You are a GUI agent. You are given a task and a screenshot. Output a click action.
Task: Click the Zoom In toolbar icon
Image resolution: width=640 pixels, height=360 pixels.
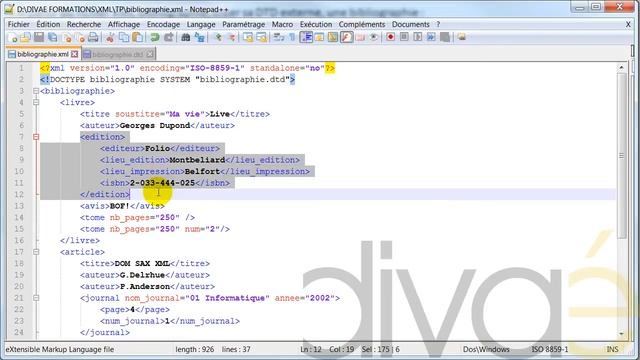[218, 38]
